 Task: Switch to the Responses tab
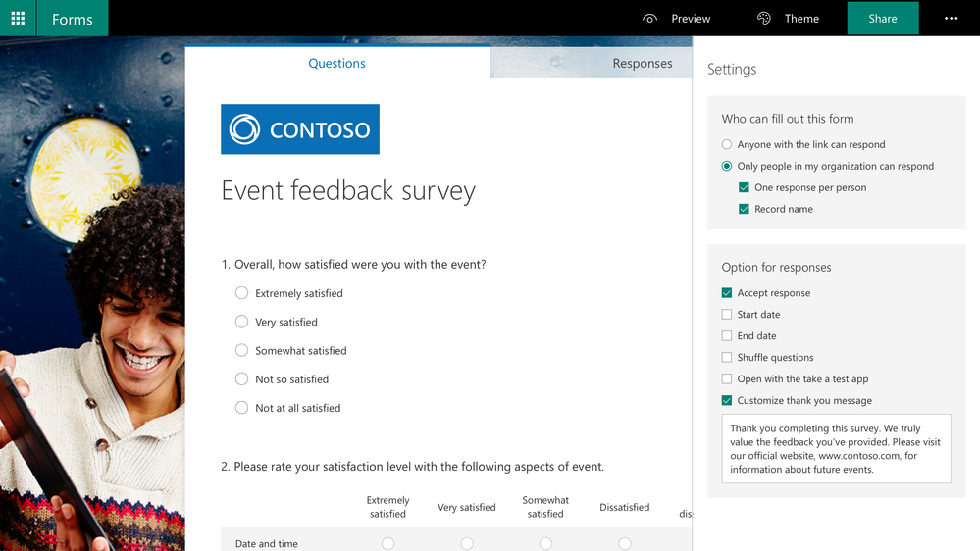click(x=643, y=63)
